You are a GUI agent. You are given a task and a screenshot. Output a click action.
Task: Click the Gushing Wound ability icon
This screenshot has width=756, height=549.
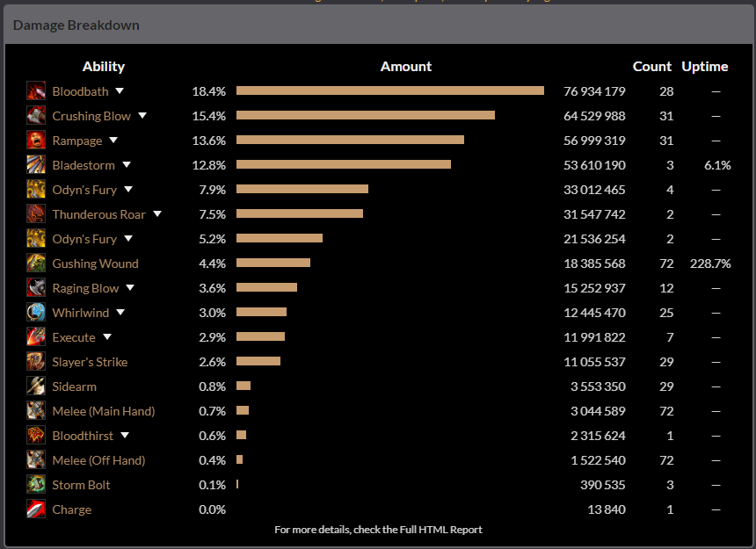(x=36, y=264)
